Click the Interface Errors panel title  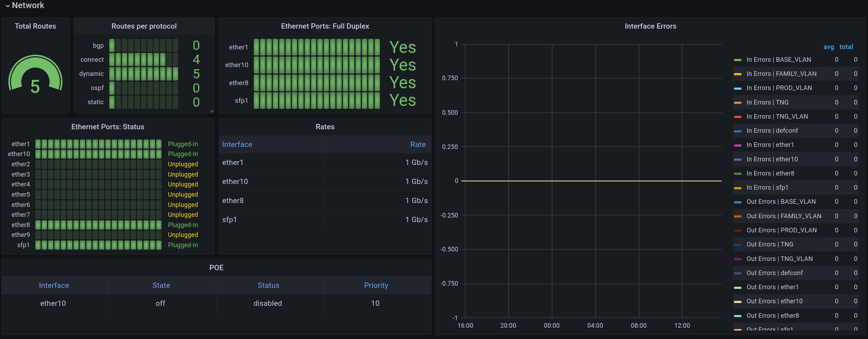pyautogui.click(x=650, y=26)
